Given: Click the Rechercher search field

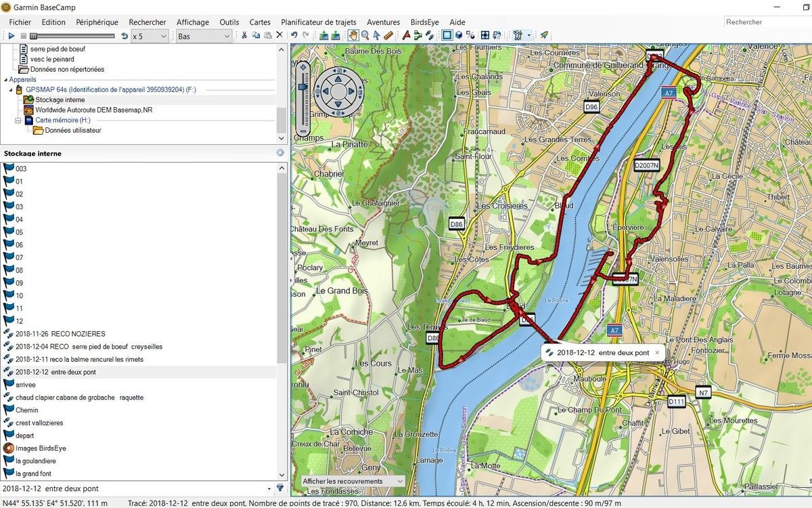Looking at the screenshot, I should pyautogui.click(x=767, y=22).
